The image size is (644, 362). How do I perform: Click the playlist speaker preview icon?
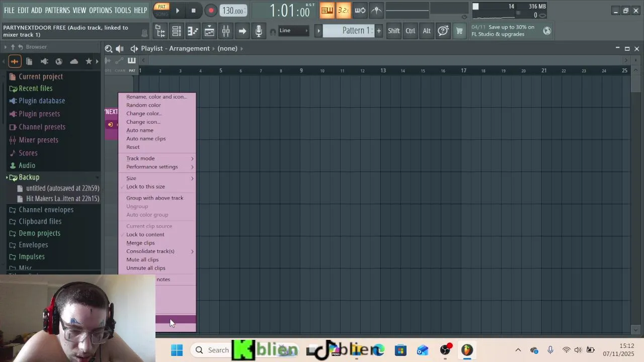tap(119, 49)
